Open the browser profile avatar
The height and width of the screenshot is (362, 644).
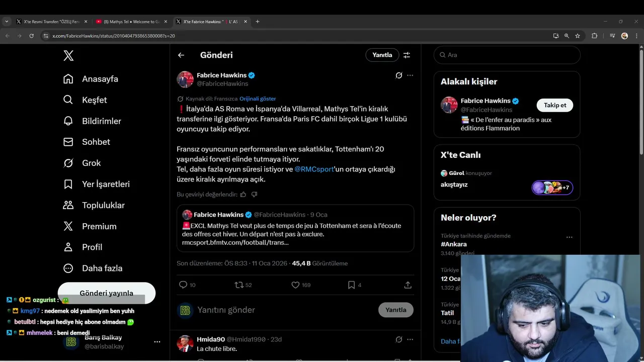(x=624, y=36)
